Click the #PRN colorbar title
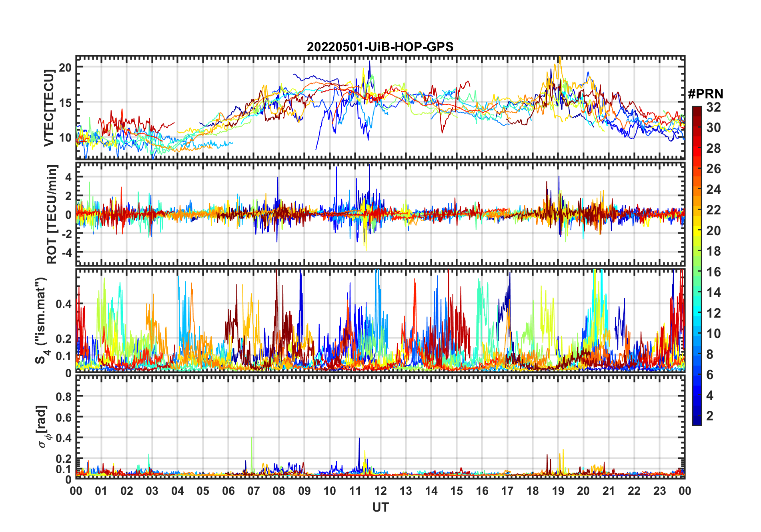 [x=705, y=94]
